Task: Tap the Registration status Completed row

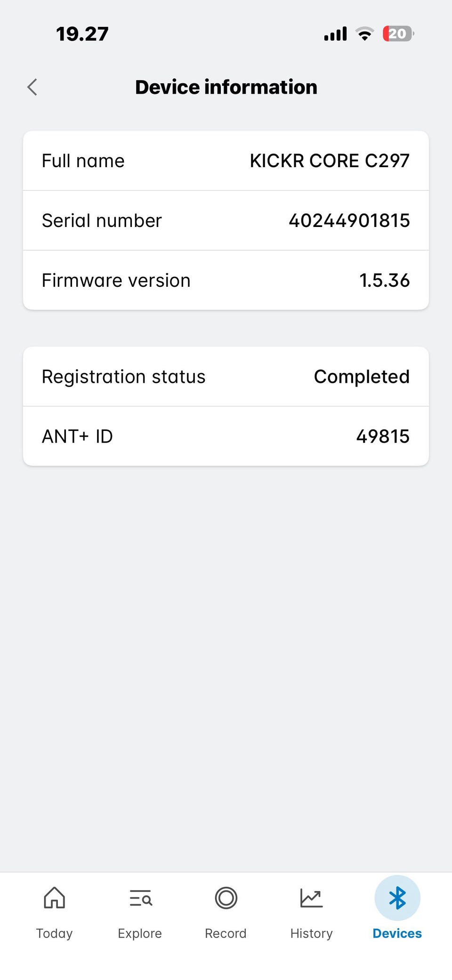Action: point(226,376)
